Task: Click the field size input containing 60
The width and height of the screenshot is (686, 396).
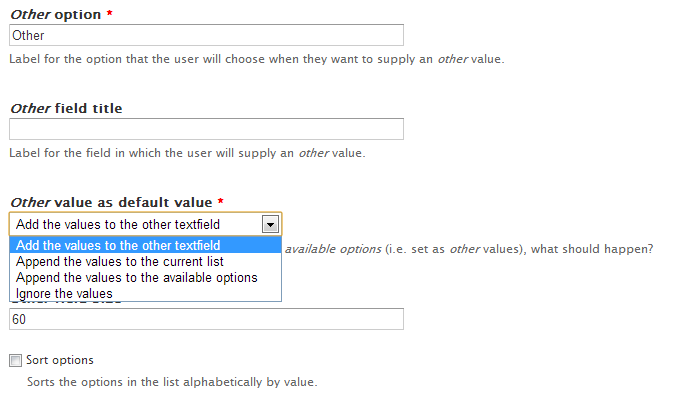Action: click(206, 319)
